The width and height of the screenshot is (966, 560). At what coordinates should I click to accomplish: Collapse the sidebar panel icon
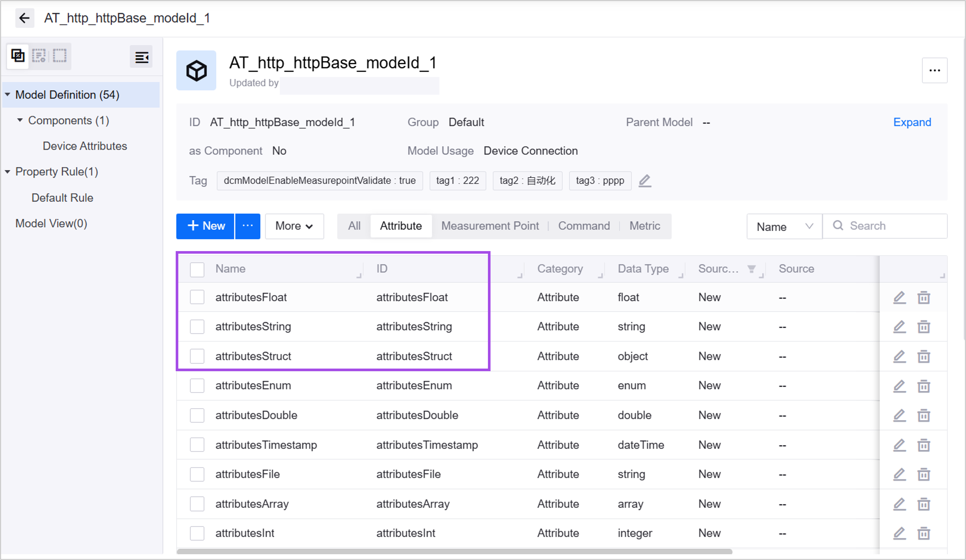(141, 58)
